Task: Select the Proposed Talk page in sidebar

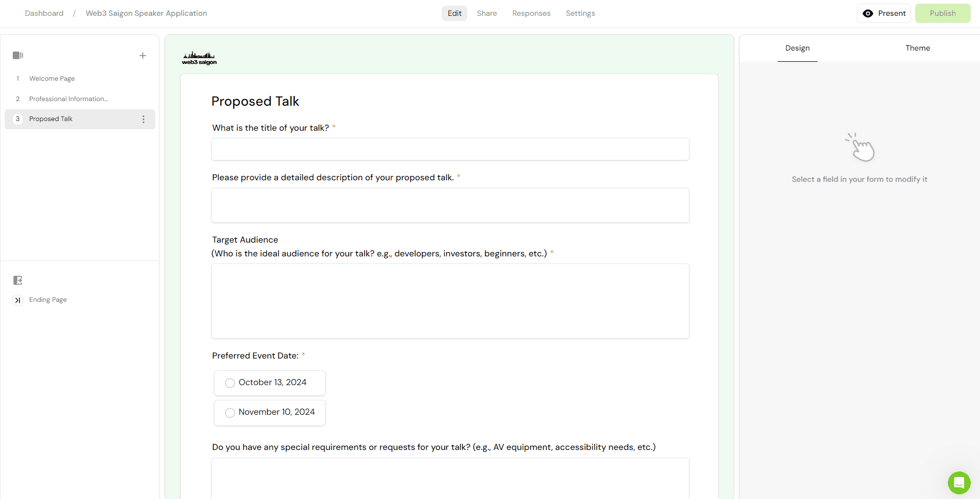Action: 80,119
